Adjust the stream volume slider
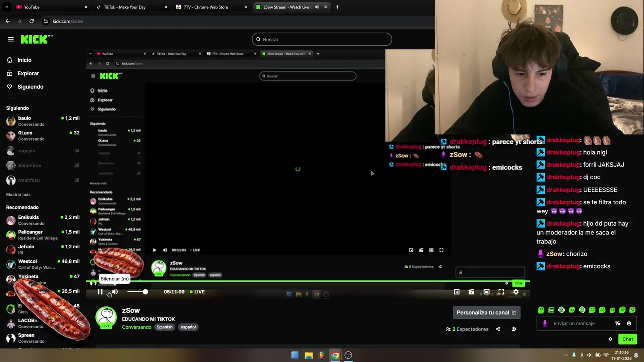The image size is (644, 362). [137, 292]
